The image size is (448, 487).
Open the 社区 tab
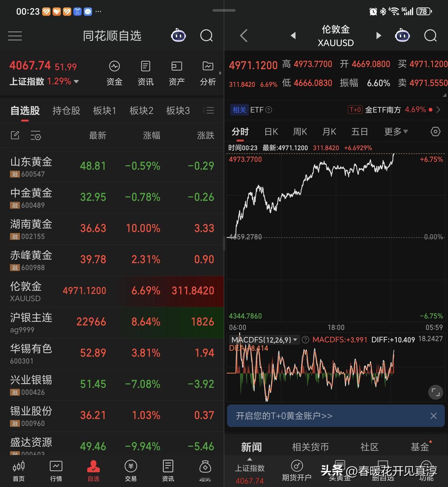[370, 447]
